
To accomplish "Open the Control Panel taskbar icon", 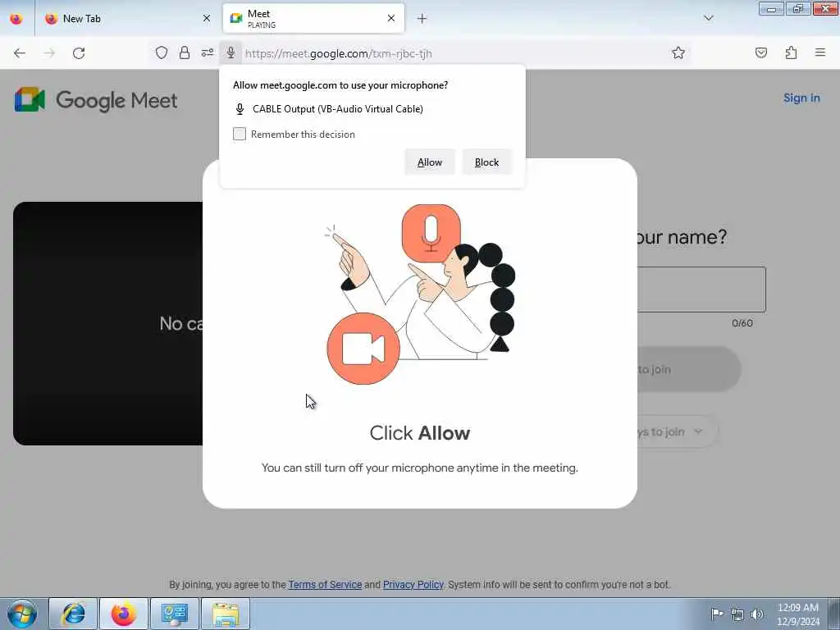I will pos(175,614).
